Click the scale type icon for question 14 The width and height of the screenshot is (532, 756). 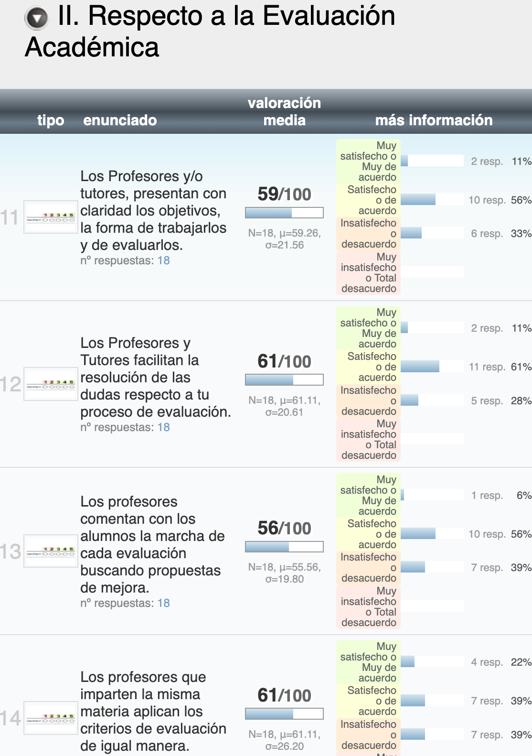(51, 718)
